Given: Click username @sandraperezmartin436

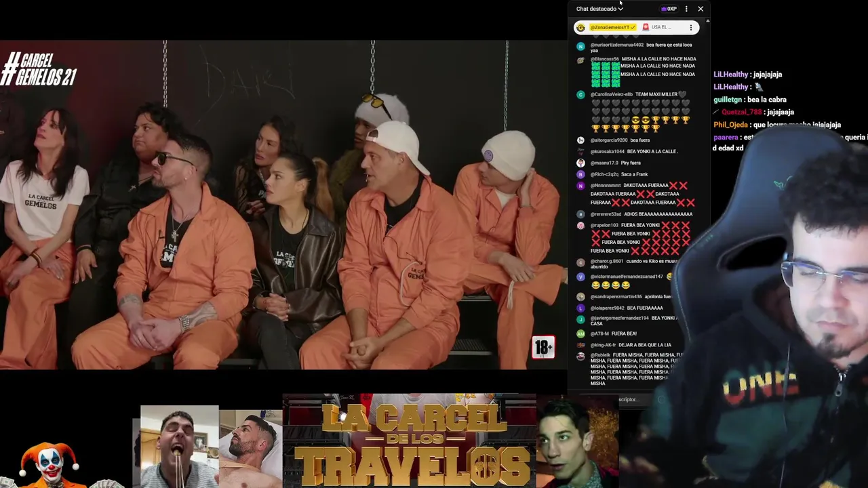Looking at the screenshot, I should point(616,297).
